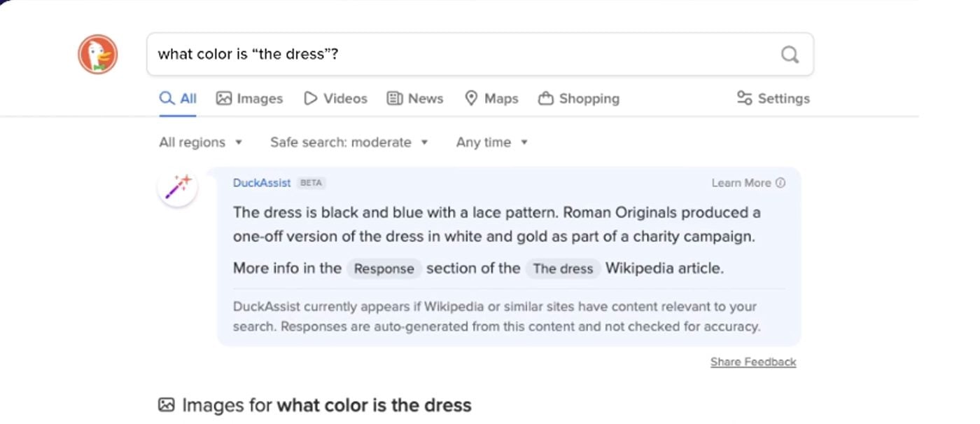Click the magnifying glass search icon
Image resolution: width=980 pixels, height=424 pixels.
click(x=790, y=55)
